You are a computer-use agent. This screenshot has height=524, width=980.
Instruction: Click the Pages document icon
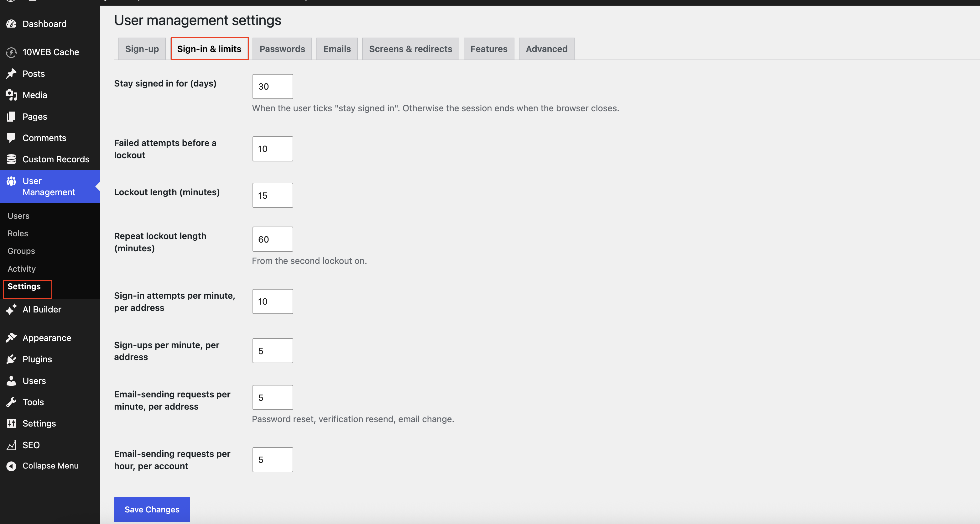tap(11, 117)
